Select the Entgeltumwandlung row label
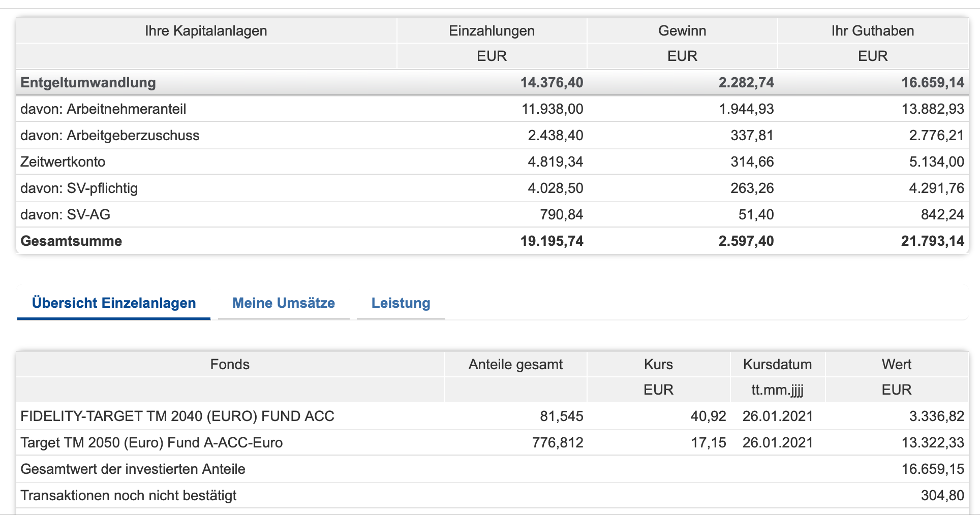 tap(88, 83)
